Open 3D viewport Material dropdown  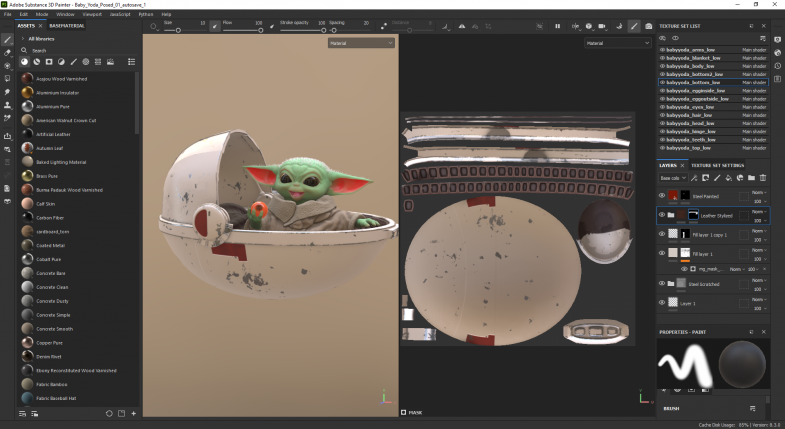[x=361, y=43]
